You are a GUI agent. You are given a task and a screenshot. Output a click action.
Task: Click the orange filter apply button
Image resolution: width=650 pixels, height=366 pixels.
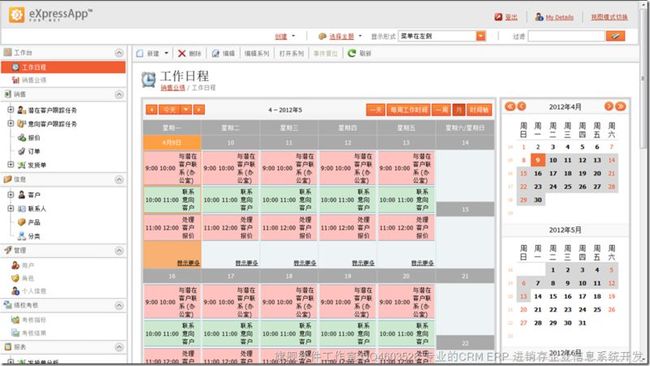[x=615, y=36]
